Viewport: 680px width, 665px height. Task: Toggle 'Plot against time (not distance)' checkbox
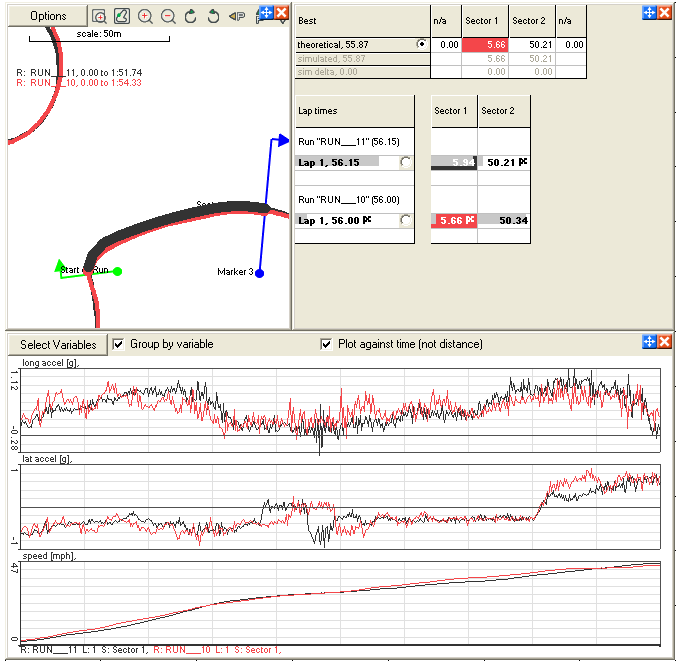pos(326,344)
